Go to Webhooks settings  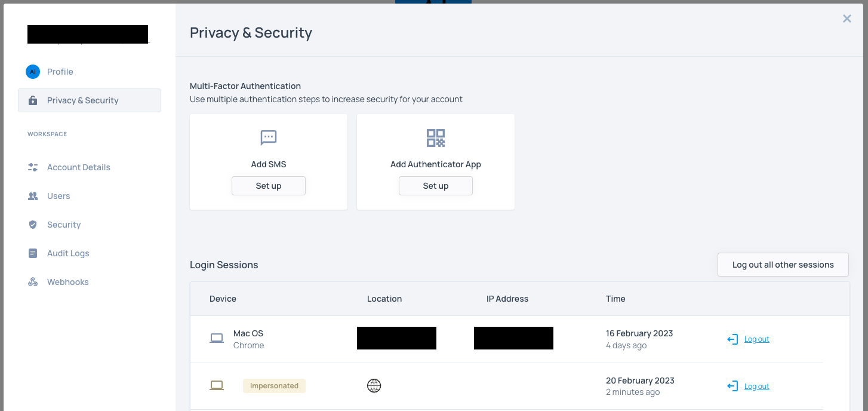67,282
